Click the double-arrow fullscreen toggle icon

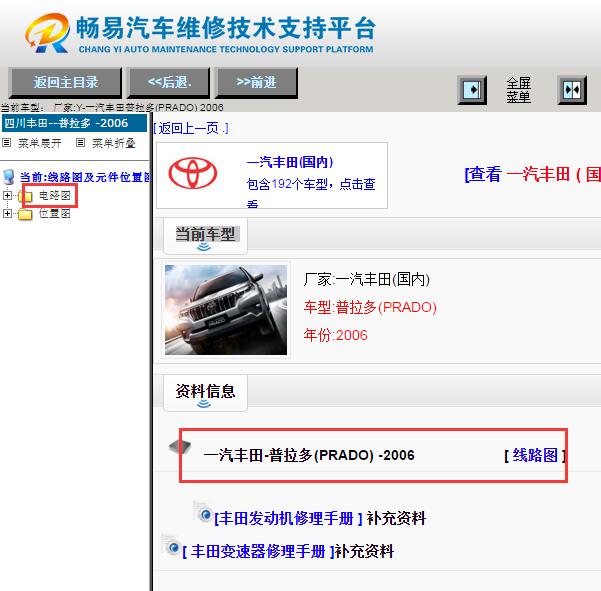click(x=572, y=90)
